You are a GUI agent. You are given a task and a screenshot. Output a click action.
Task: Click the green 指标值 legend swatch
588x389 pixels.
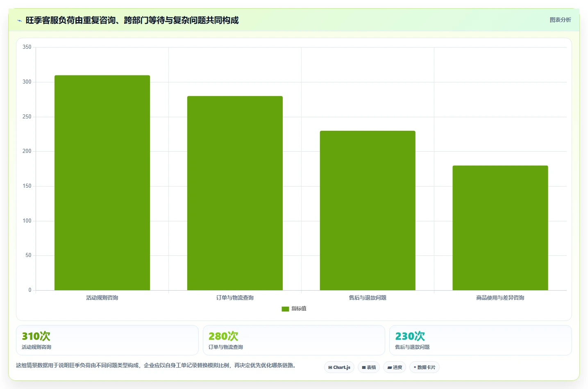pyautogui.click(x=285, y=309)
